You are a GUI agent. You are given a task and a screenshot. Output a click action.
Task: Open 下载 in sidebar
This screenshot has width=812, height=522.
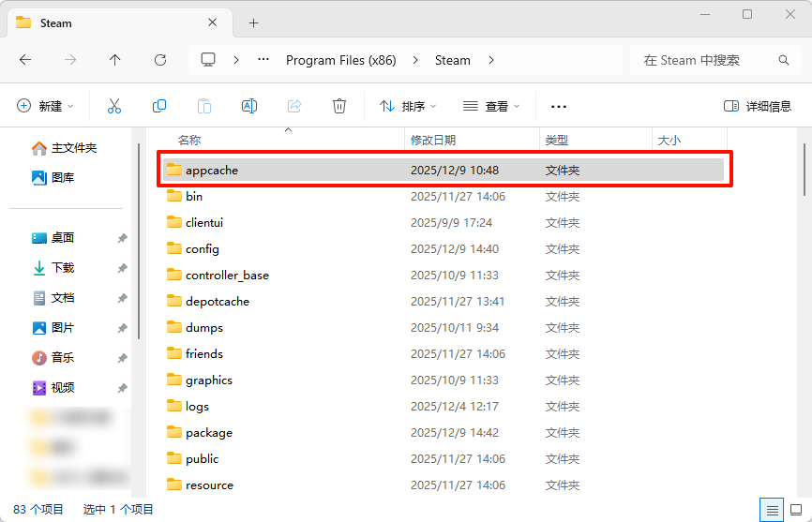click(x=53, y=267)
